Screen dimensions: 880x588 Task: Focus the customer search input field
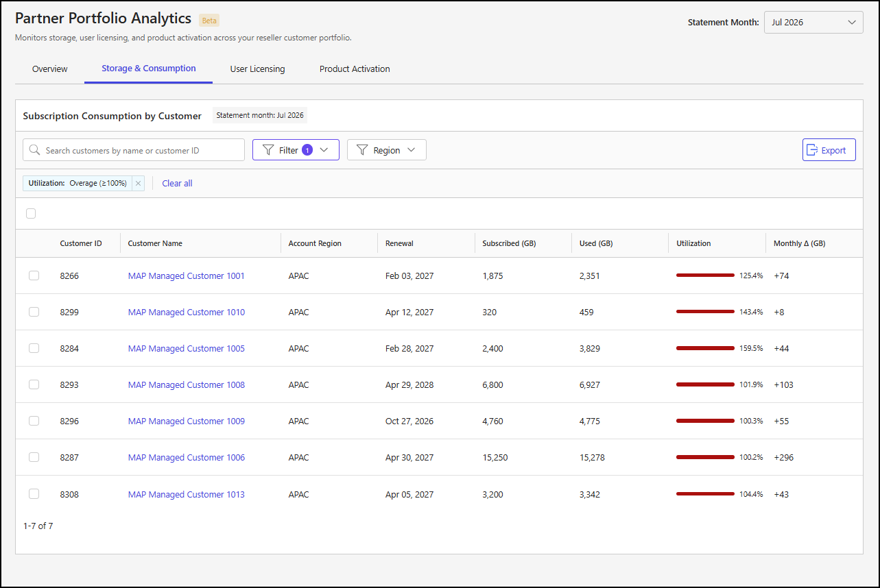[134, 150]
